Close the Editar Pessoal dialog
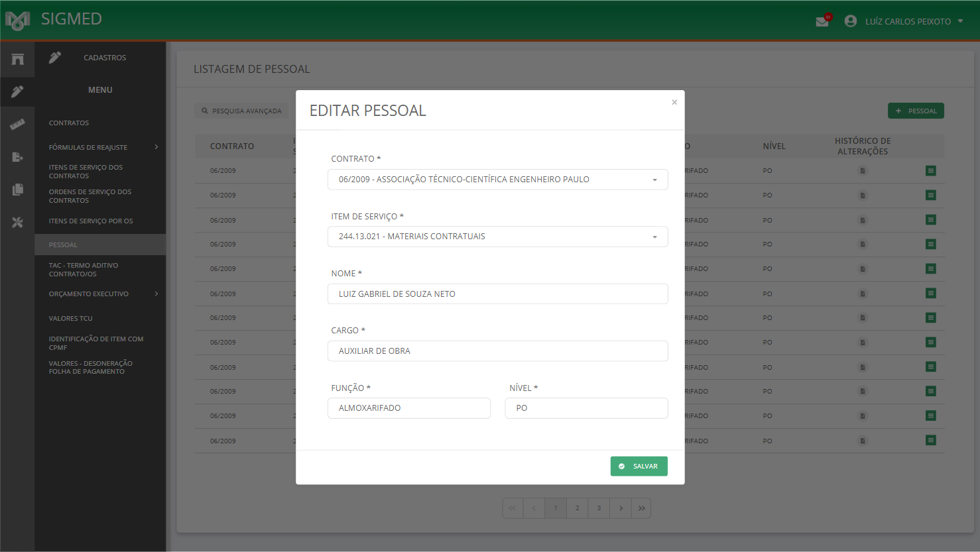 pyautogui.click(x=674, y=102)
